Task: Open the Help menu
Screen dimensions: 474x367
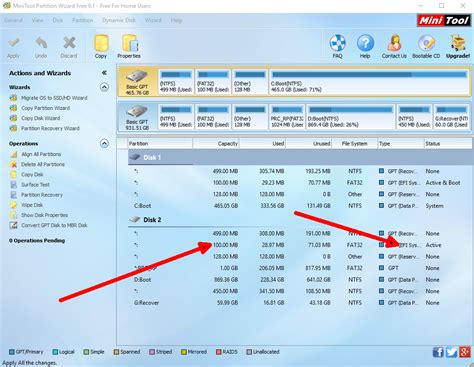Action: 176,20
